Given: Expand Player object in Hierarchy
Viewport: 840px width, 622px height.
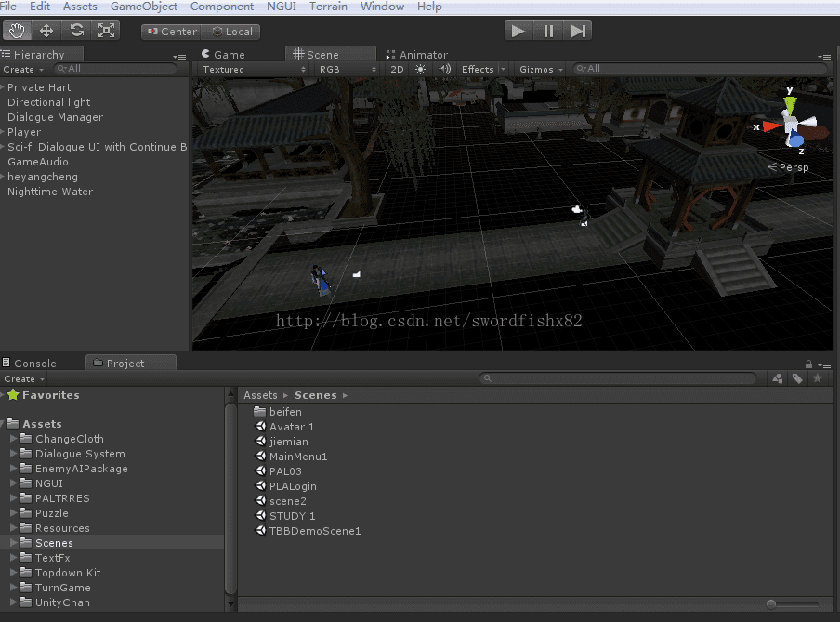Looking at the screenshot, I should [3, 132].
